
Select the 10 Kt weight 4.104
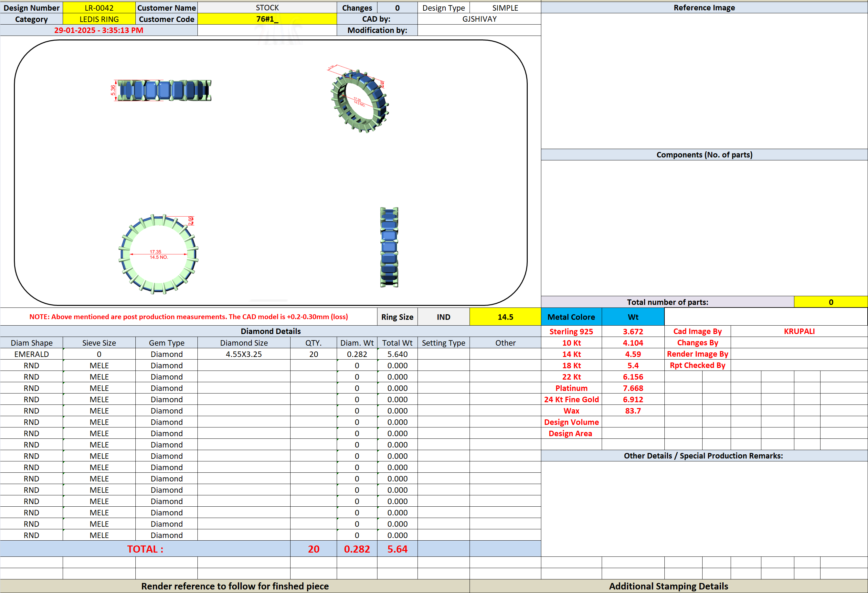(633, 343)
